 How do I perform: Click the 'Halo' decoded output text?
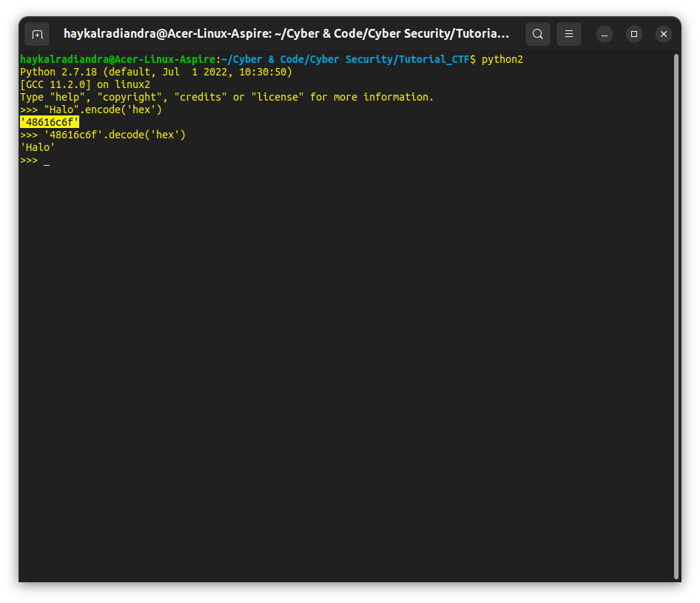[x=37, y=147]
